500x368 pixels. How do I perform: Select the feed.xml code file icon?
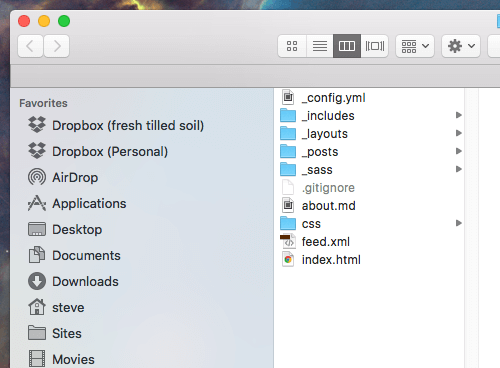point(288,241)
